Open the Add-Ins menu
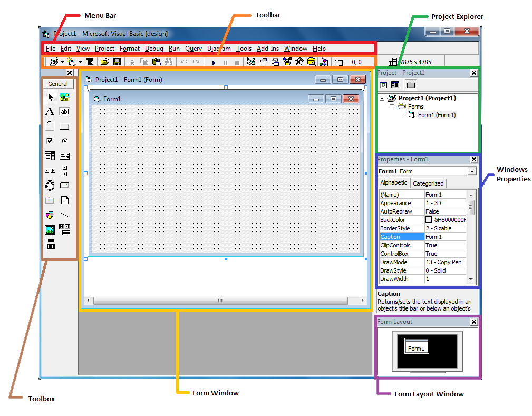 pyautogui.click(x=268, y=49)
